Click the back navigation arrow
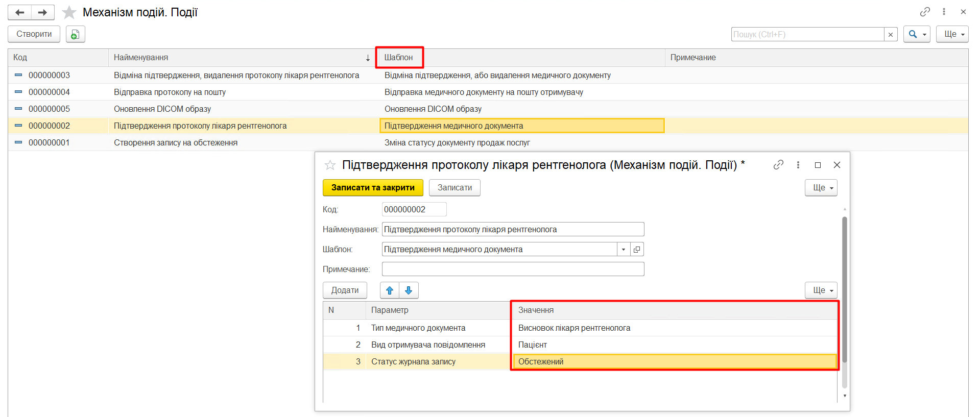 pyautogui.click(x=20, y=12)
